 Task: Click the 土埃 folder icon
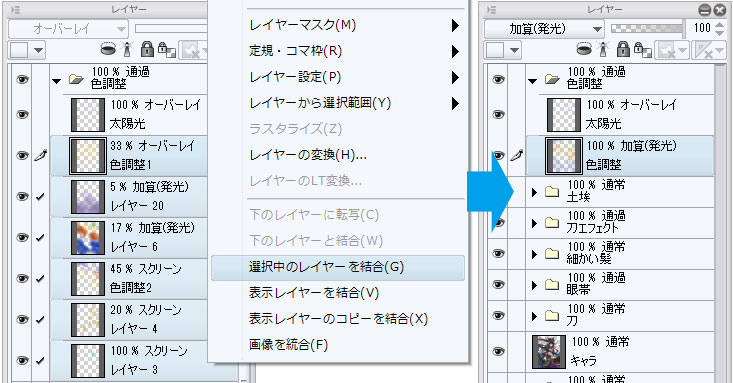(552, 191)
